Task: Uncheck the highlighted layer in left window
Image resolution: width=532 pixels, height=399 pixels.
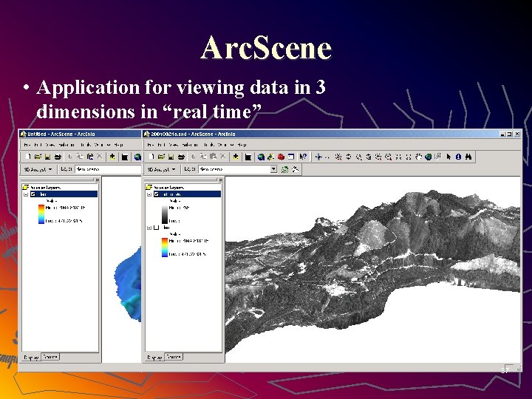Action: coord(33,194)
